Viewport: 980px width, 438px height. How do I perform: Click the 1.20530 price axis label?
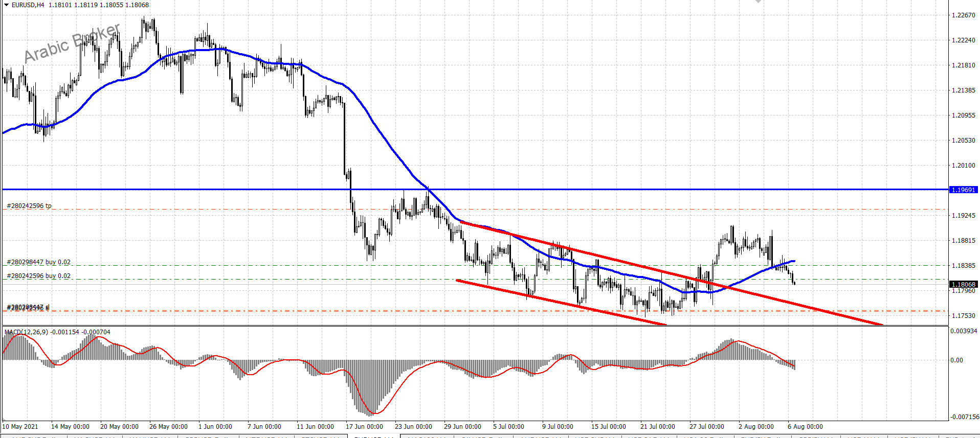click(x=963, y=141)
